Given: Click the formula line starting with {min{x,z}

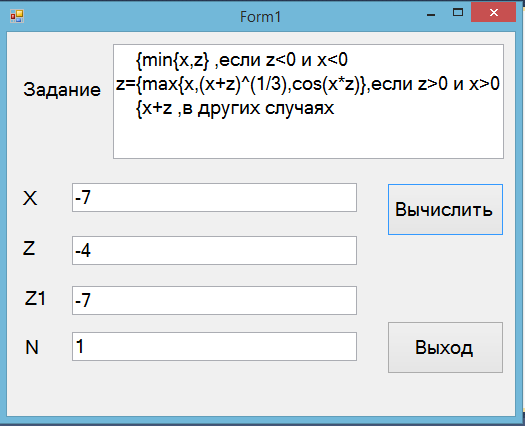Looking at the screenshot, I should 242,60.
